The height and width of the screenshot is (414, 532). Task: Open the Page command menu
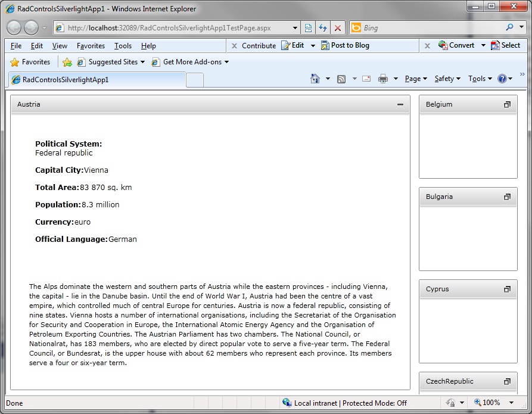[416, 79]
